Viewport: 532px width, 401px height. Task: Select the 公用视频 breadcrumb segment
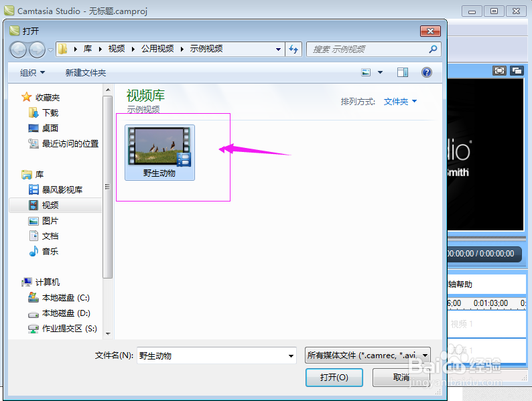(157, 49)
